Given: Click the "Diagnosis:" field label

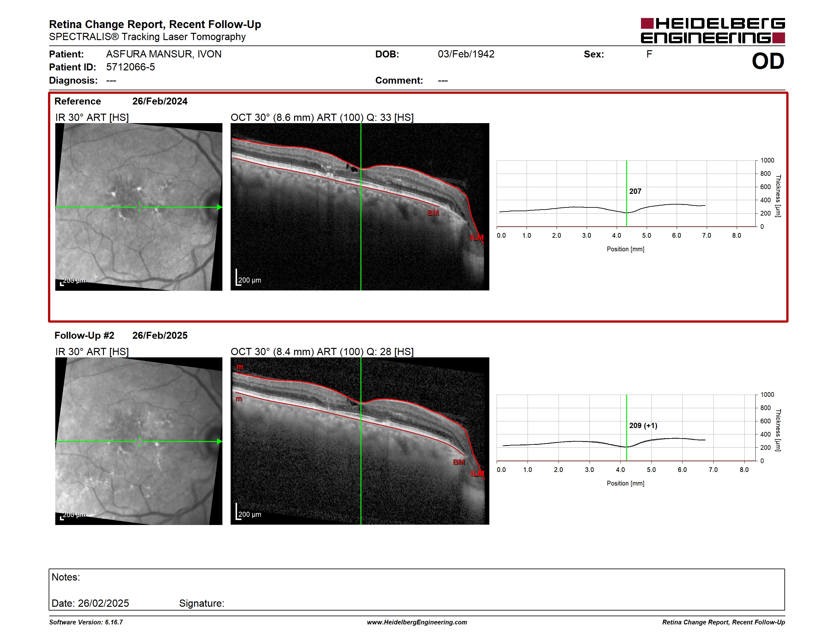Looking at the screenshot, I should coord(73,80).
